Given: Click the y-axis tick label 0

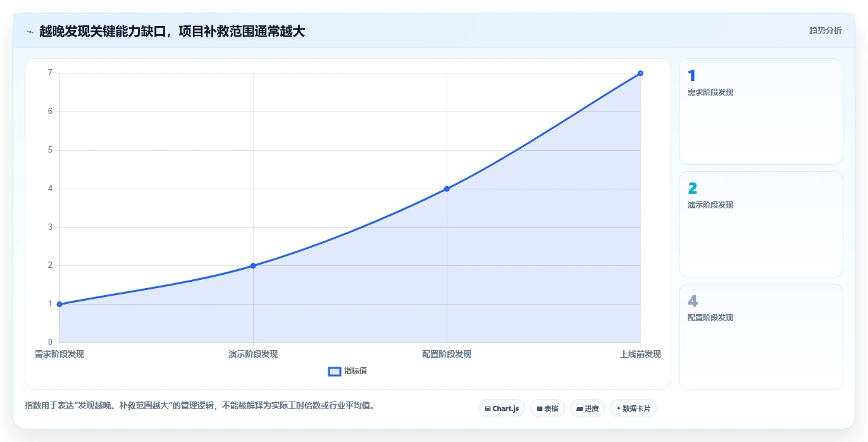Looking at the screenshot, I should pos(50,343).
